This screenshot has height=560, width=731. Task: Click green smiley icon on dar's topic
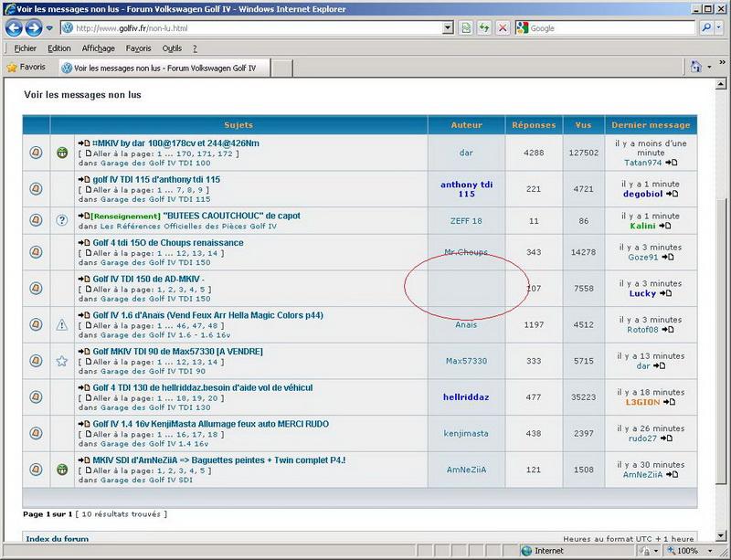click(x=62, y=153)
